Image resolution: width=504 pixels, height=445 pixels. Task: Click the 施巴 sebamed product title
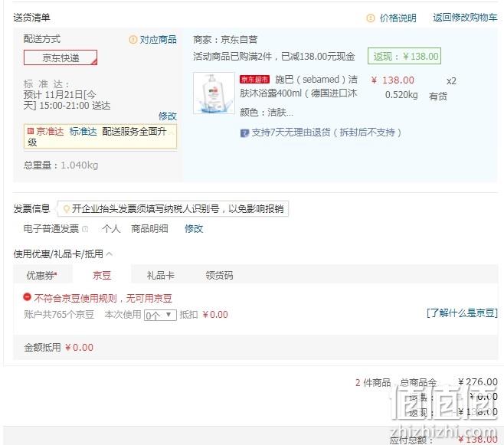[x=299, y=87]
